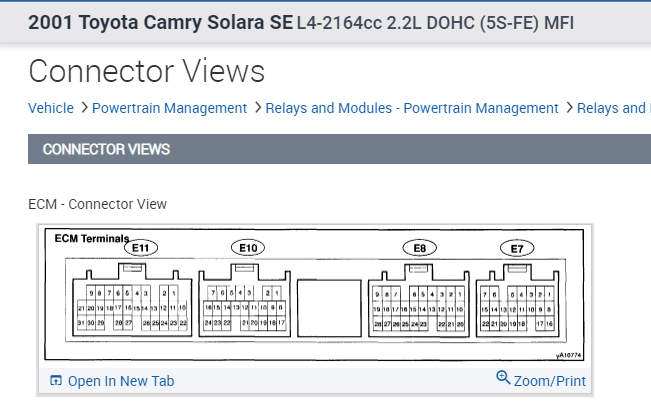The width and height of the screenshot is (651, 413).
Task: Go to the Vehicle breadcrumb
Action: [51, 108]
